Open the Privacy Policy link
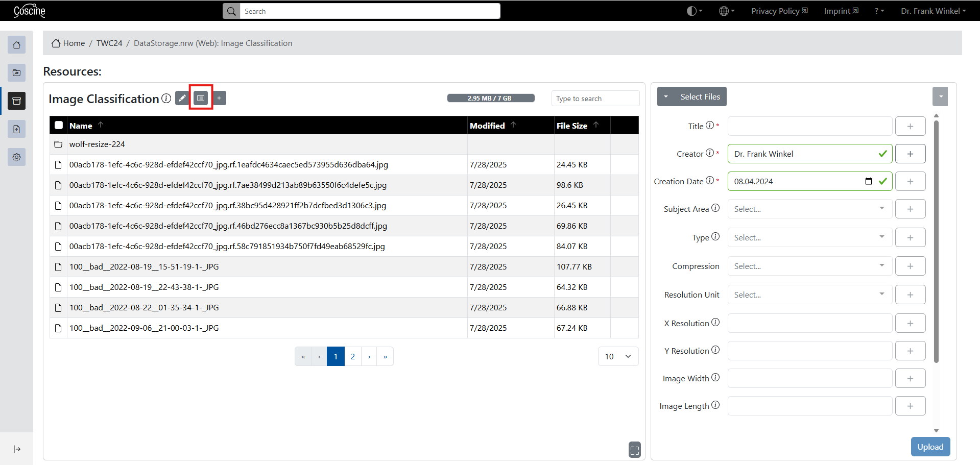Screen dimensions: 980x465 [779, 11]
